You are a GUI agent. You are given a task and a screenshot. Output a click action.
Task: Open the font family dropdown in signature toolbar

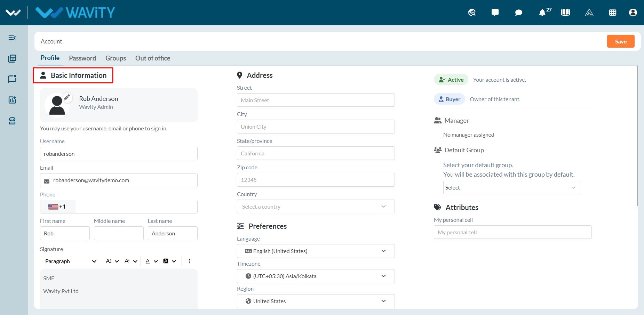point(131,261)
